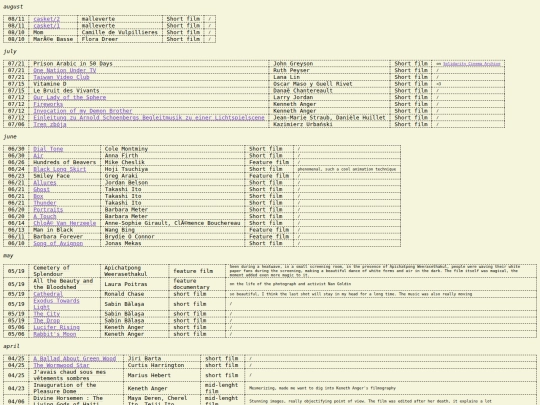Click the 'june' section heading
540x405 pixels.
click(10, 137)
